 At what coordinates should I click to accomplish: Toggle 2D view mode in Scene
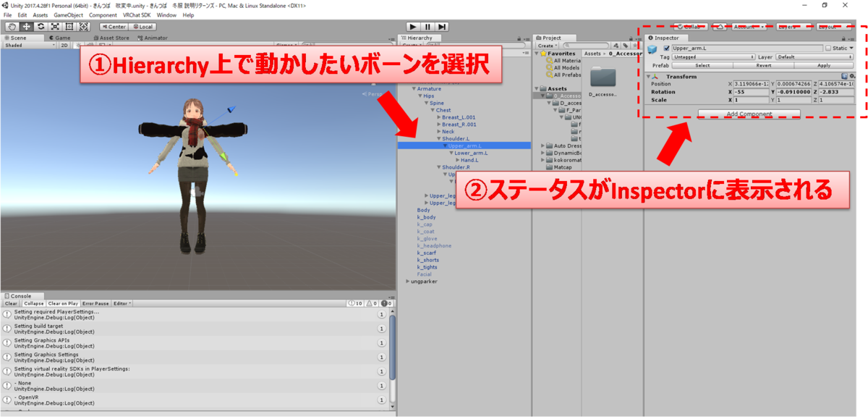[64, 45]
